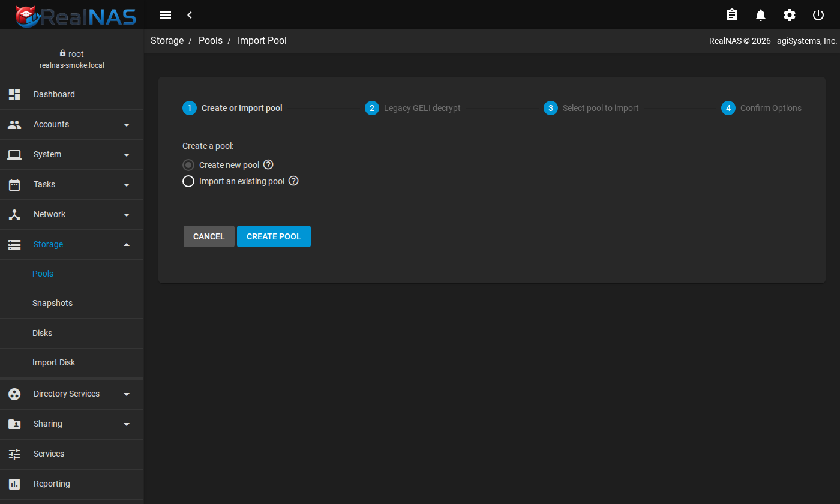Collapse the sidebar using the back chevron icon
840x504 pixels.
[x=190, y=15]
